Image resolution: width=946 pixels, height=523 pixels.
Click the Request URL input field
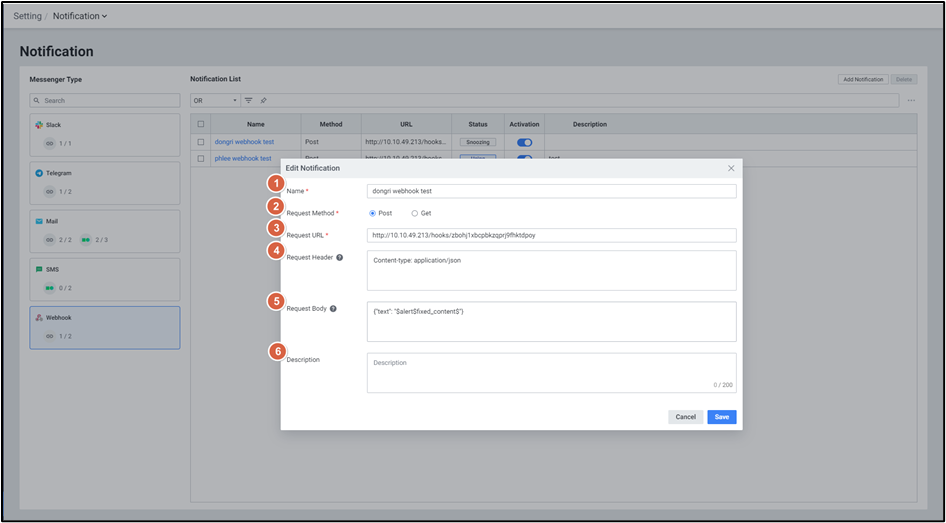click(551, 235)
